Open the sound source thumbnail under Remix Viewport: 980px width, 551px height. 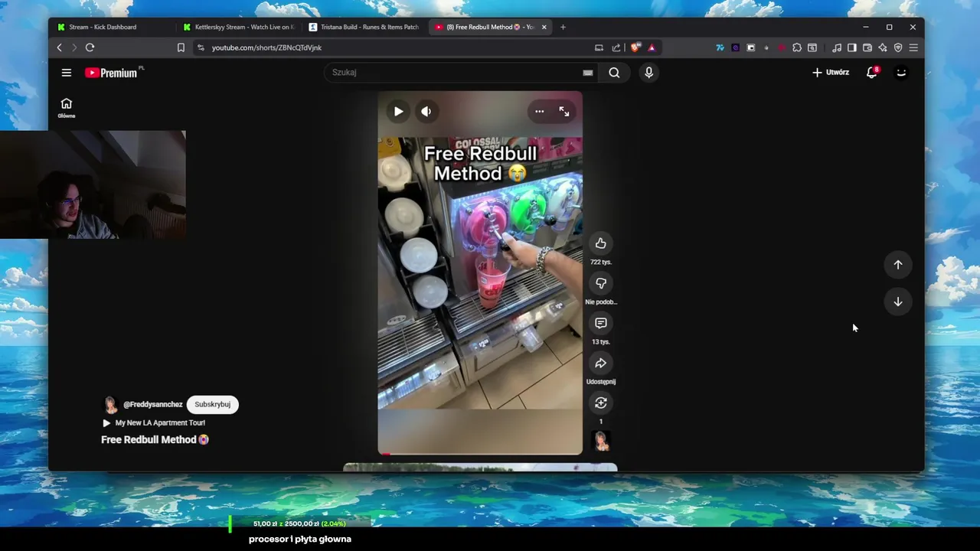coord(601,441)
